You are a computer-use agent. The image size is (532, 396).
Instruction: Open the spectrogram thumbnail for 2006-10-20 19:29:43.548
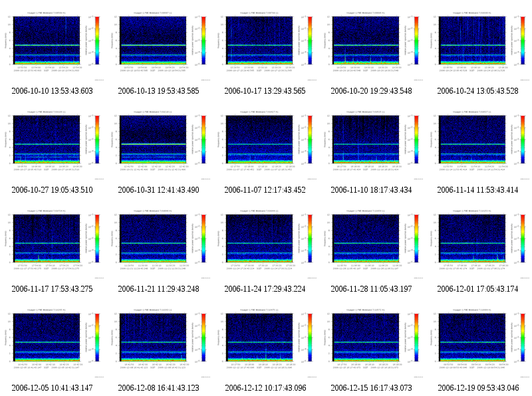click(x=373, y=45)
